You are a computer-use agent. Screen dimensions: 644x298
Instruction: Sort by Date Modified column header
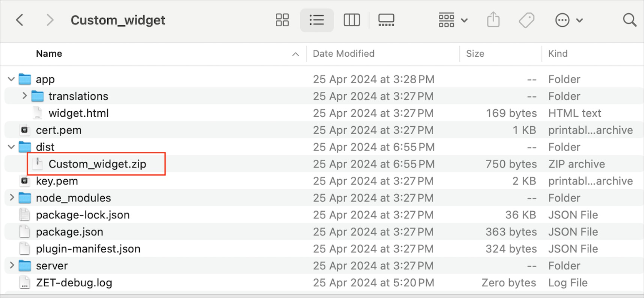tap(343, 54)
